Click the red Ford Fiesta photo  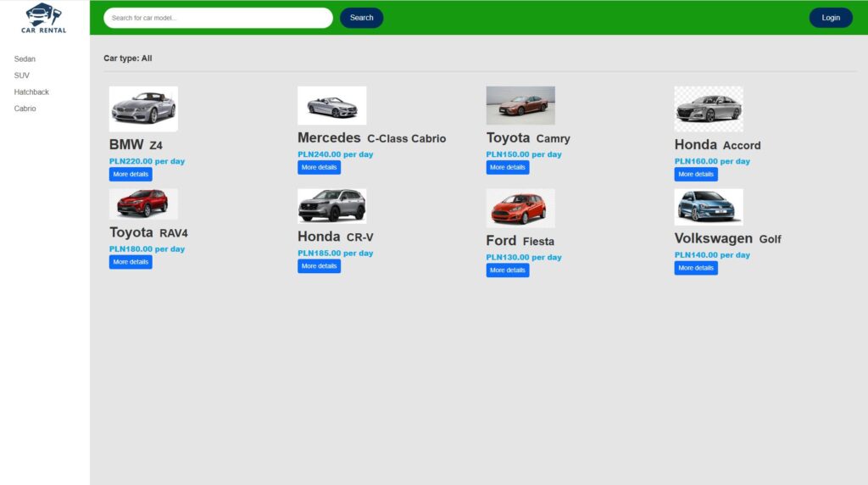click(520, 208)
